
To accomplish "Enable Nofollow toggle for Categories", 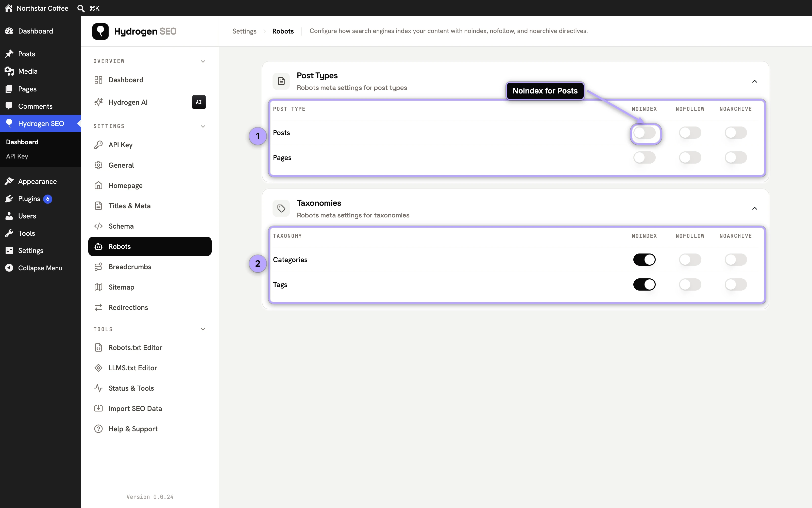I will click(x=690, y=260).
